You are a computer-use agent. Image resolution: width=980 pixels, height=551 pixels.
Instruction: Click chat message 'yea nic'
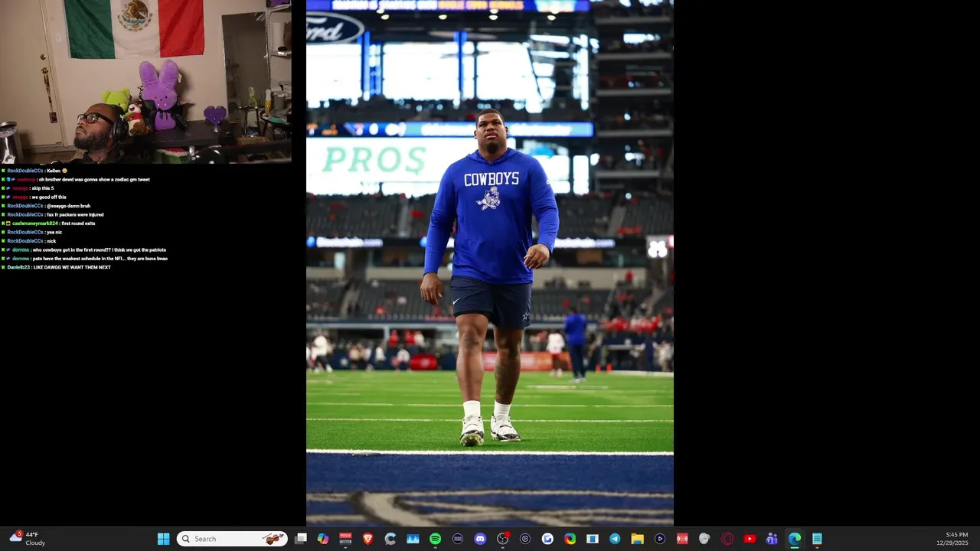pos(54,232)
